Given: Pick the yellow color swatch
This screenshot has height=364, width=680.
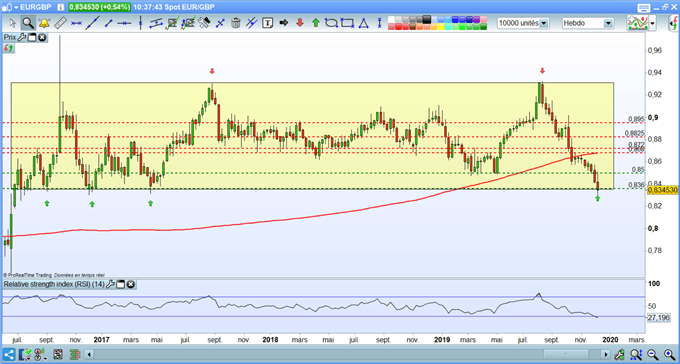Looking at the screenshot, I should click(442, 27).
